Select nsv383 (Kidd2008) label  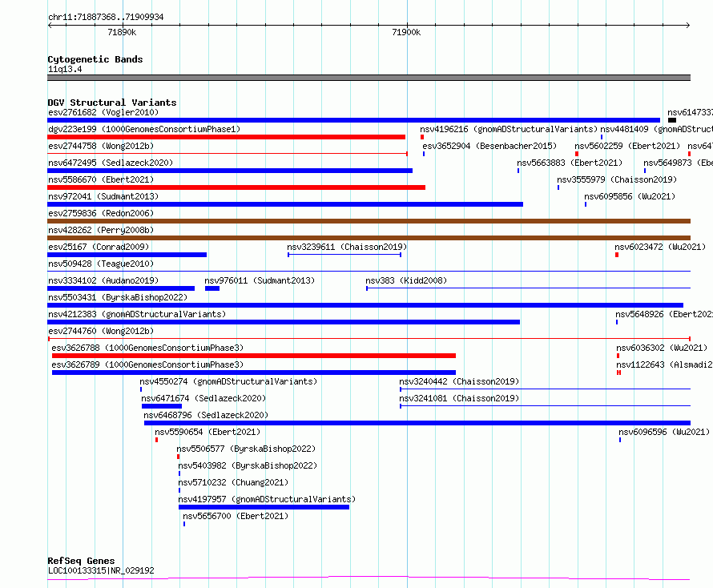pyautogui.click(x=406, y=280)
